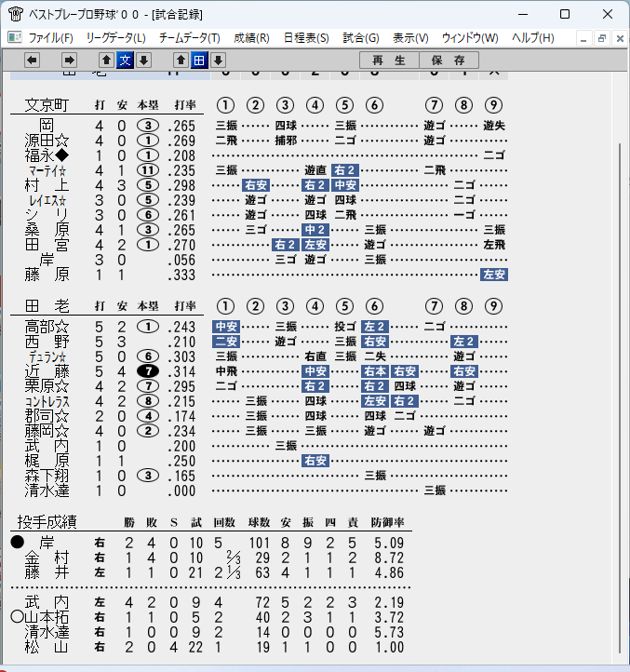Image resolution: width=630 pixels, height=672 pixels.
Task: Click the vertical scrollbar
Action: (620, 397)
